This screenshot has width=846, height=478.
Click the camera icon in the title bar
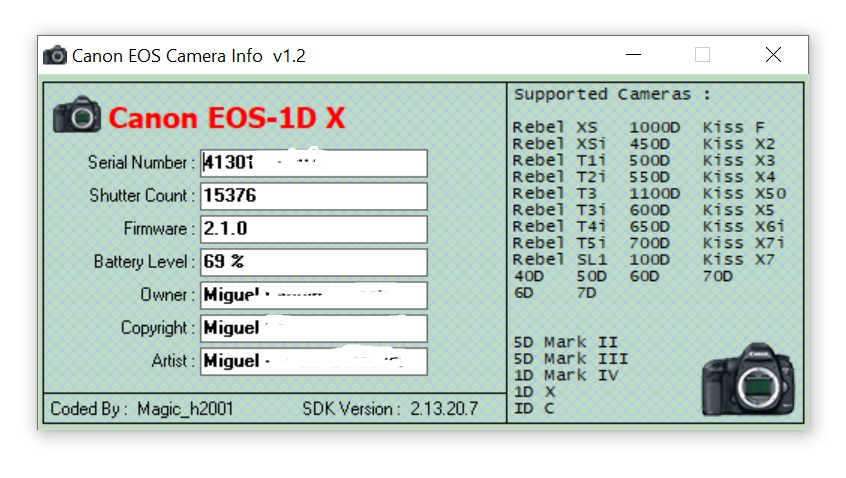54,55
